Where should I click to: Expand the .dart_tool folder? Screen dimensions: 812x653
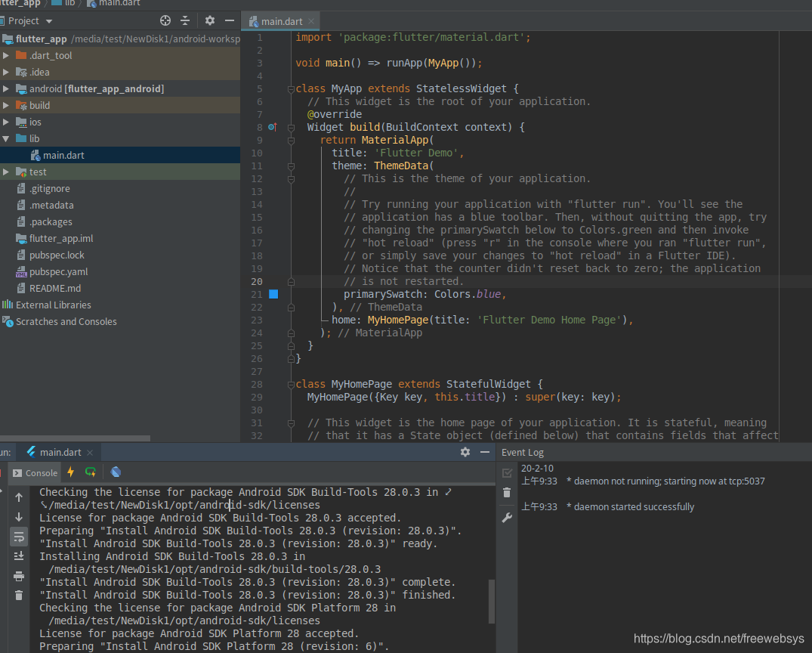point(6,55)
